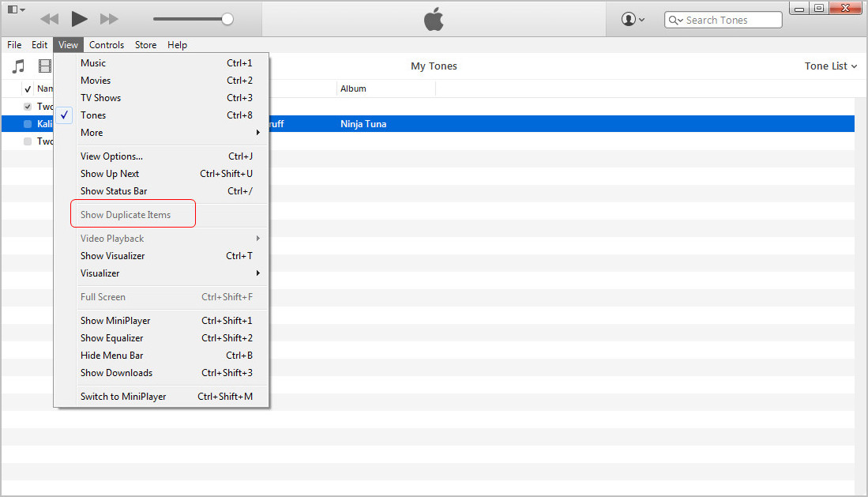Expand the Video Playback submenu
The height and width of the screenshot is (497, 868).
(x=162, y=239)
